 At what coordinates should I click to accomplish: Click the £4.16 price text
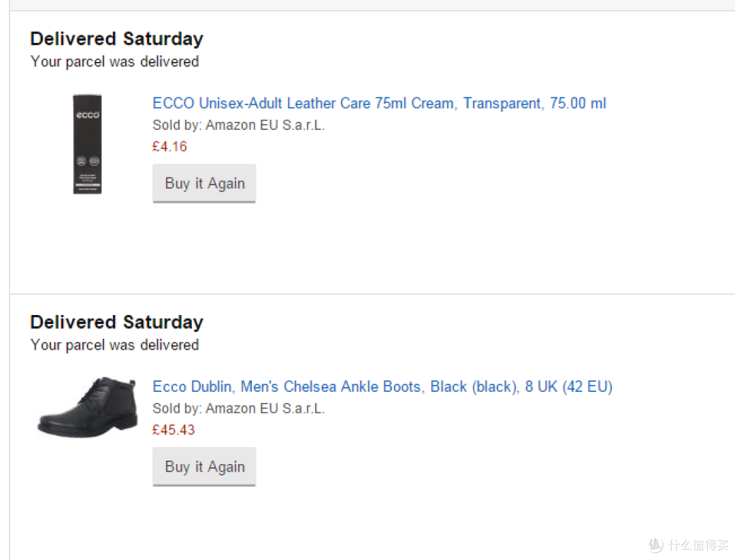tap(169, 147)
